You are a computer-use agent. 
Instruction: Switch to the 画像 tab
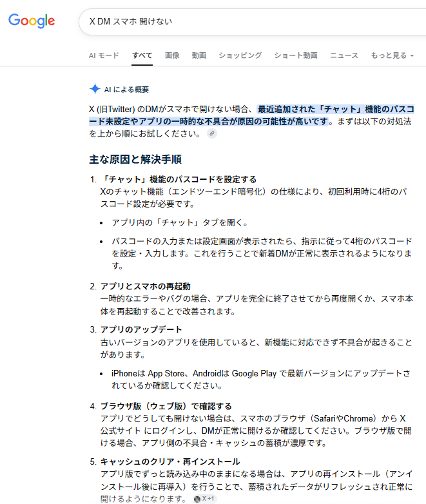(x=172, y=55)
